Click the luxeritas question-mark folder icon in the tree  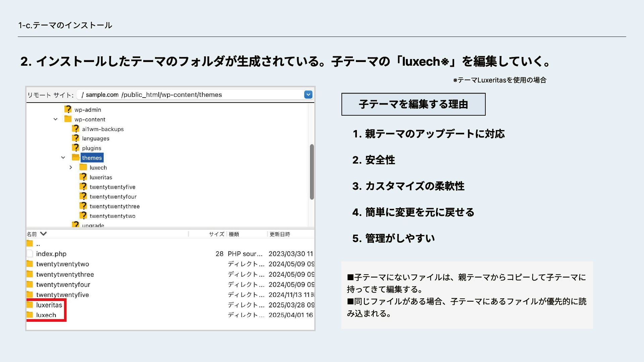click(83, 177)
